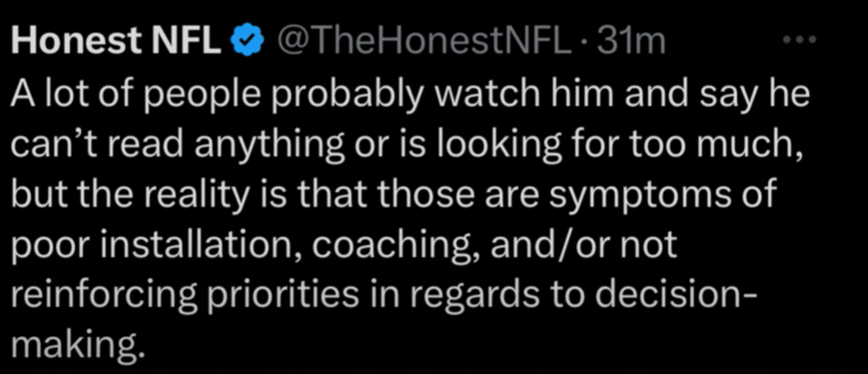Click the word "regards" in the tweet
Viewport: 868px width, 374px height.
(x=498, y=291)
